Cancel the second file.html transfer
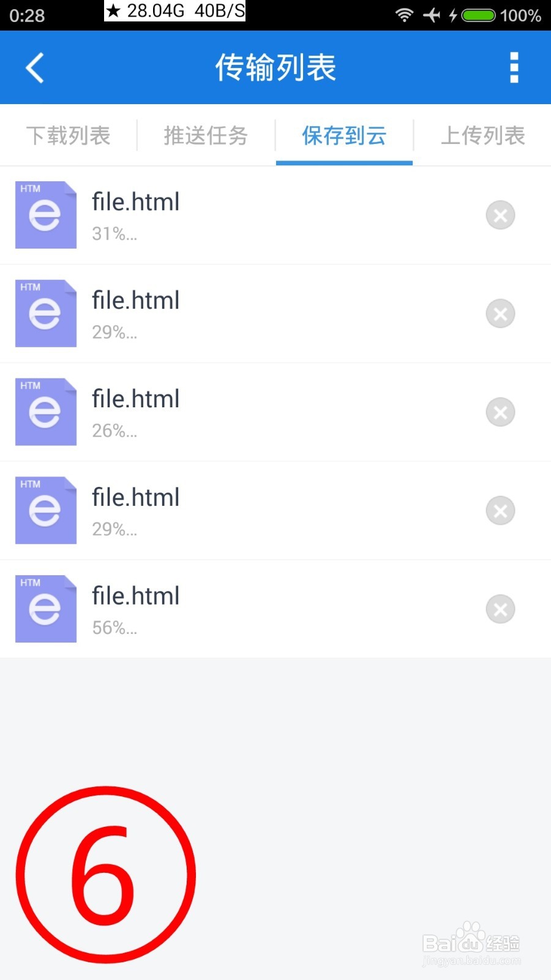 [500, 314]
